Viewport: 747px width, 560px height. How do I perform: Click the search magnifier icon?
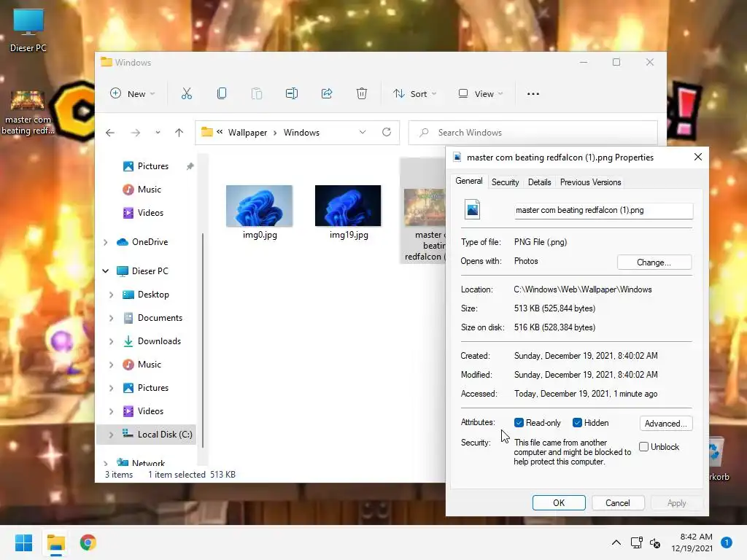tap(424, 133)
